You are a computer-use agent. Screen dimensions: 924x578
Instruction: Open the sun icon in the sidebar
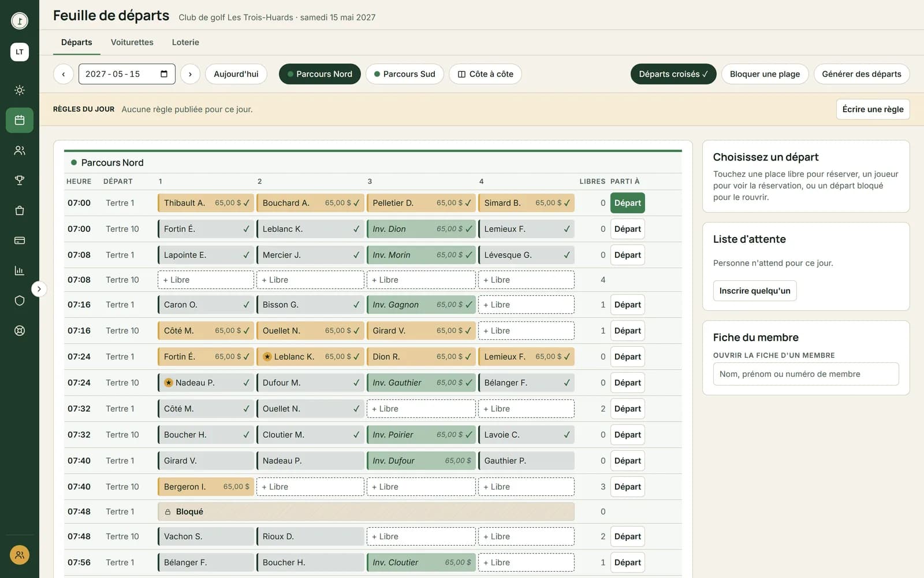(x=20, y=90)
